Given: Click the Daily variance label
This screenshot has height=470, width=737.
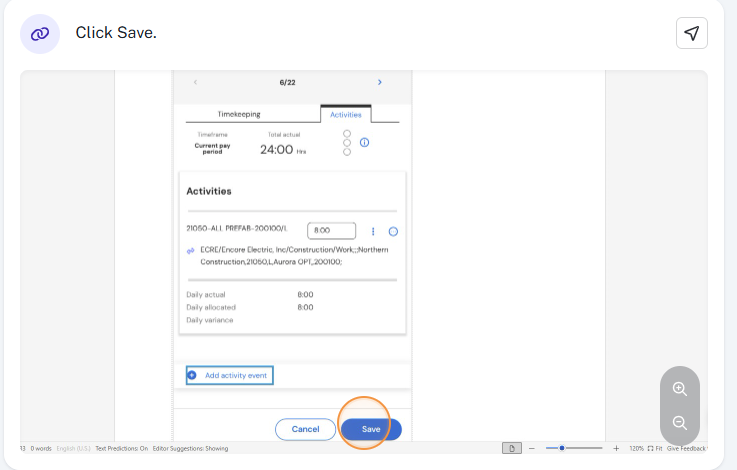Looking at the screenshot, I should (210, 320).
